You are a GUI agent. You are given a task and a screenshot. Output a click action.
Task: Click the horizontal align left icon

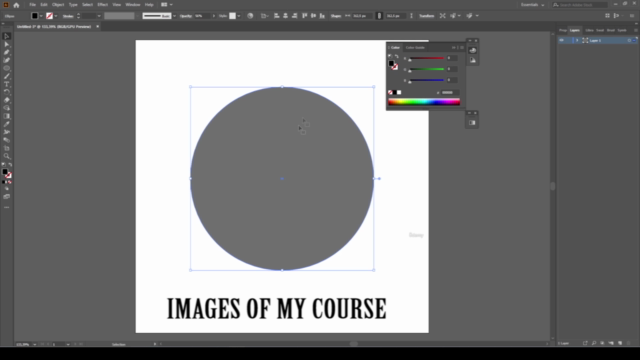[x=276, y=16]
